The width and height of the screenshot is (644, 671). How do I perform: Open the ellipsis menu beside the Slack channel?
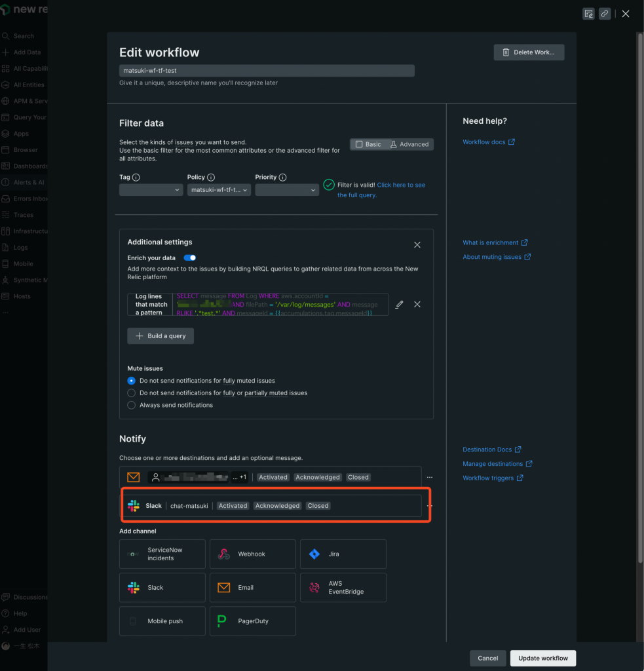[x=429, y=505]
